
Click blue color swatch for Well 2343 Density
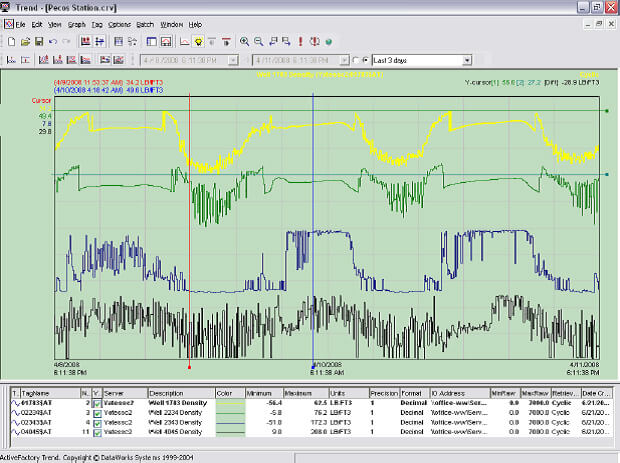(x=230, y=423)
